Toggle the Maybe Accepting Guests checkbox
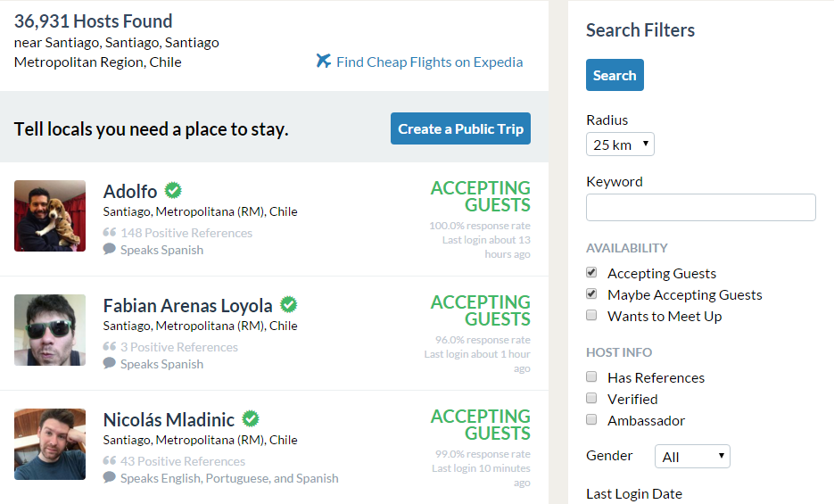The height and width of the screenshot is (504, 834). [591, 294]
